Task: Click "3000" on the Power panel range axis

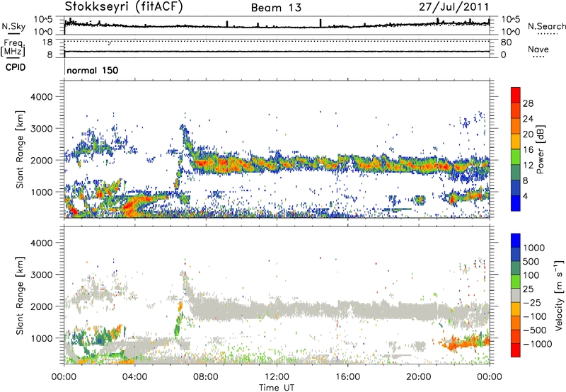Action: 41,129
